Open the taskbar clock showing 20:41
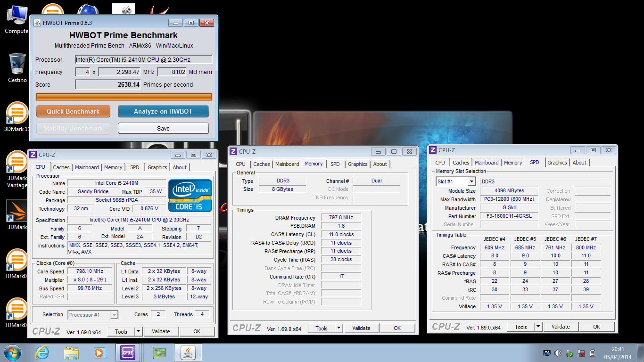 (618, 353)
